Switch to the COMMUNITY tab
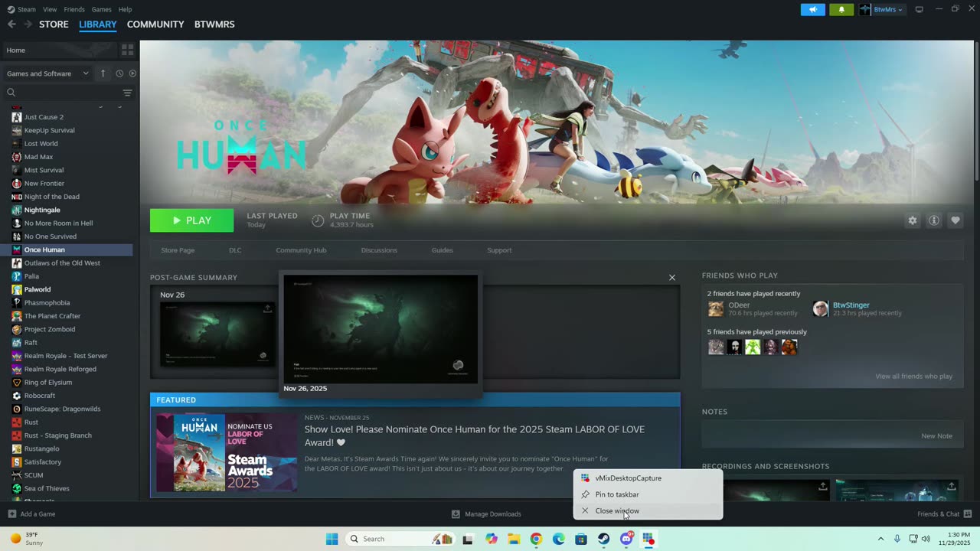Screen dimensions: 980x551 tap(155, 24)
